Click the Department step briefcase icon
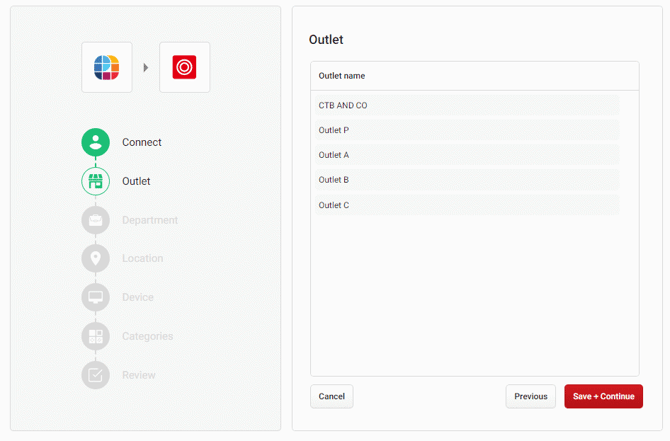This screenshot has width=670, height=441. click(95, 220)
